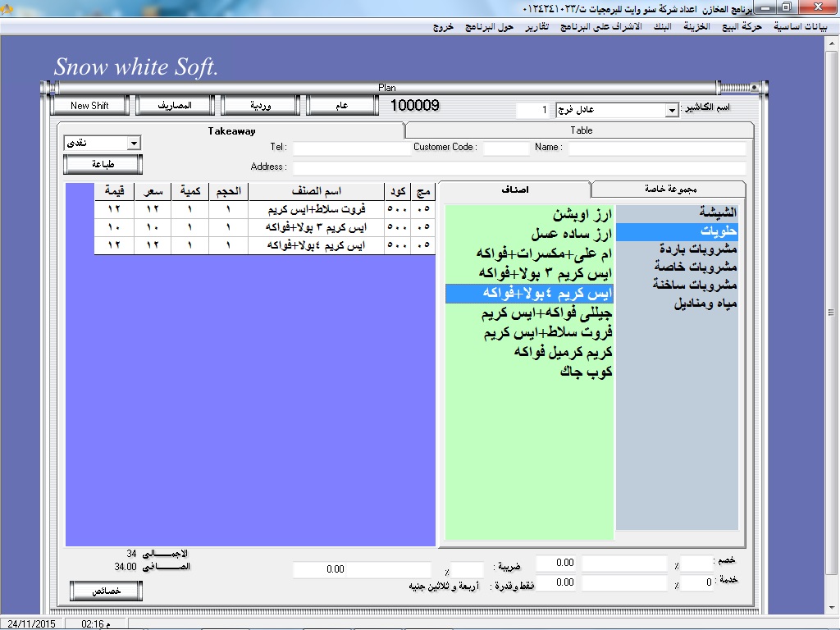The height and width of the screenshot is (630, 840).
Task: Click the المصاريف button
Action: click(175, 106)
